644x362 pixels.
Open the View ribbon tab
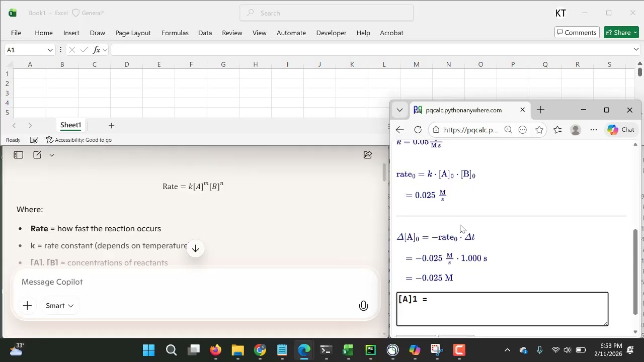pos(260,33)
